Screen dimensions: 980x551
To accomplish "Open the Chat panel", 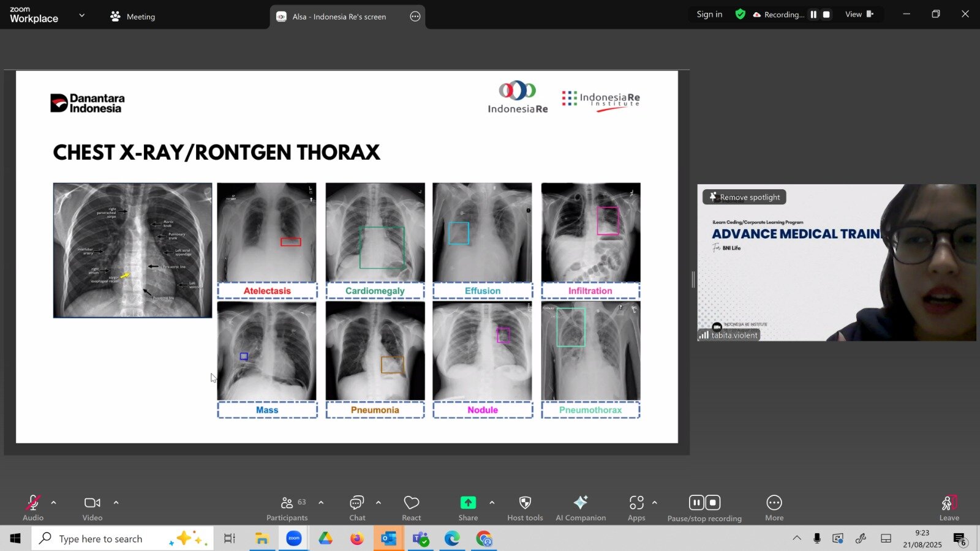I will coord(357,508).
